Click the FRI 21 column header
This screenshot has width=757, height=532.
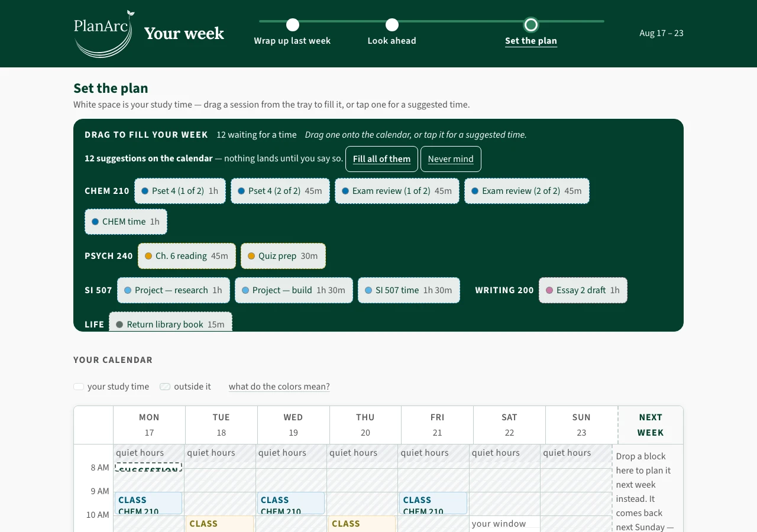[438, 425]
